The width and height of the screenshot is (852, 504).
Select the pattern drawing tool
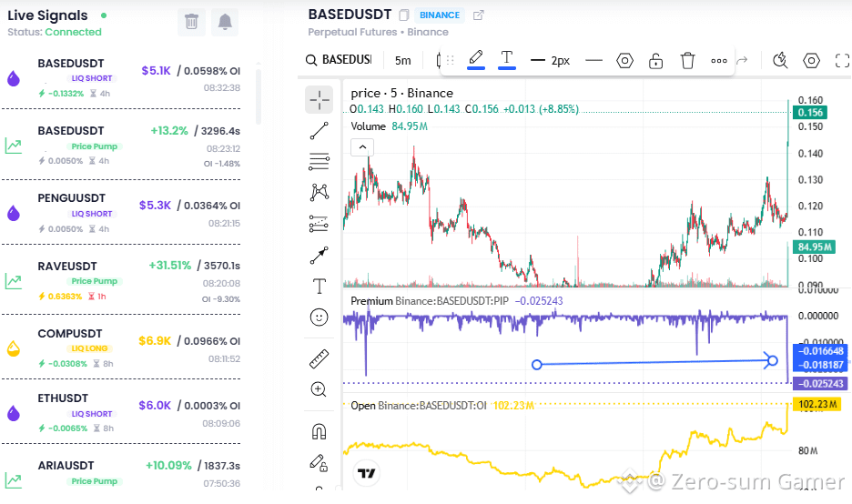319,192
